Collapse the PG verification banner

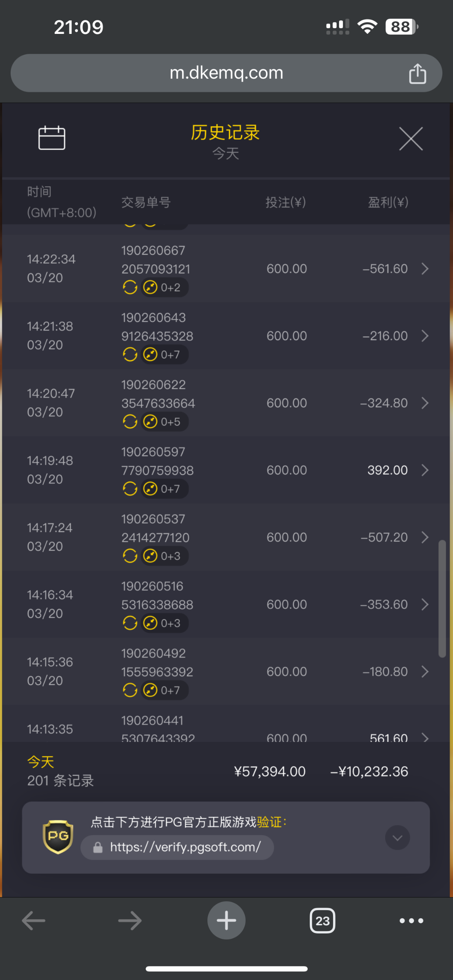[397, 837]
